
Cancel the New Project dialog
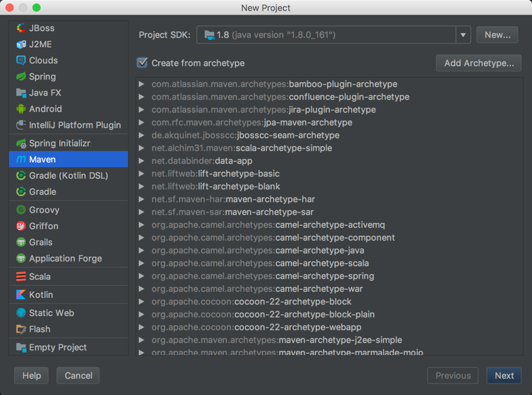pos(78,375)
